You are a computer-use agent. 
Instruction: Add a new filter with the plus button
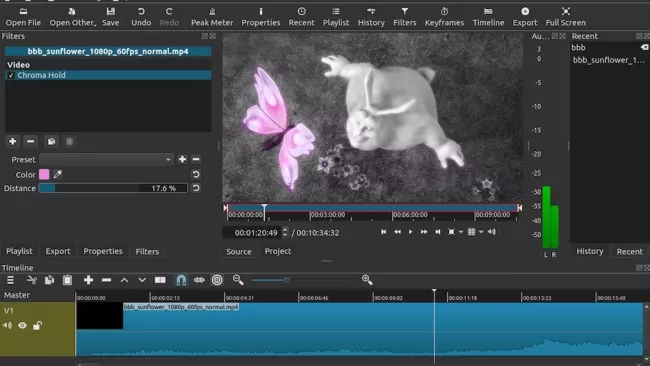12,141
